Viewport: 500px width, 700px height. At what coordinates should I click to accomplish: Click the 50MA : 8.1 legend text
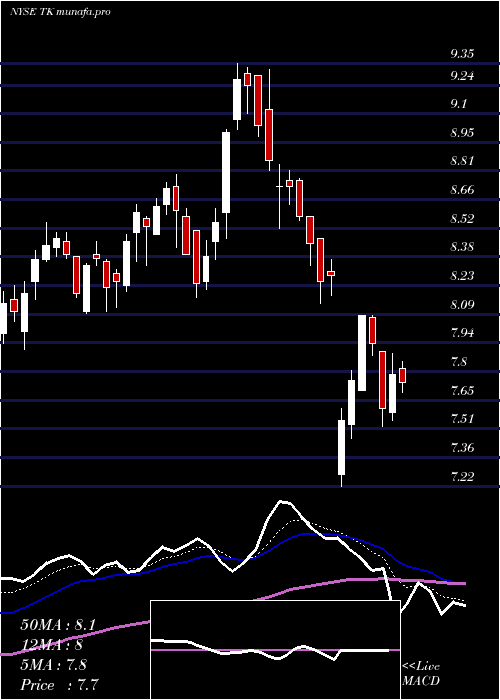pyautogui.click(x=58, y=625)
